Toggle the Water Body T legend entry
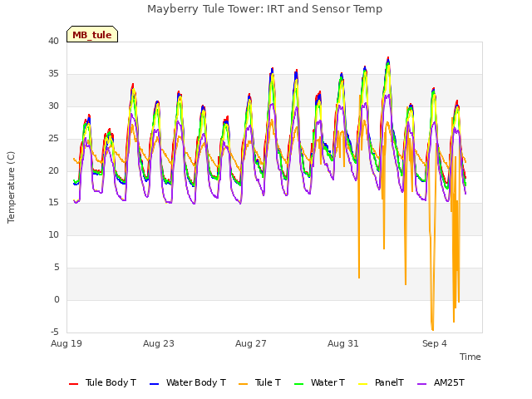 click(188, 382)
